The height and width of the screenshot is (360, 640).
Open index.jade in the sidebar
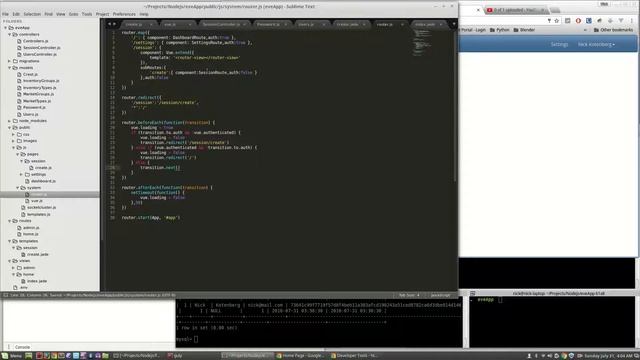pyautogui.click(x=37, y=281)
